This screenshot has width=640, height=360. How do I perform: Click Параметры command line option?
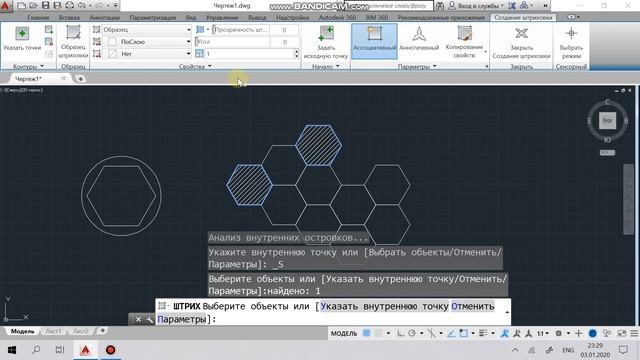182,319
